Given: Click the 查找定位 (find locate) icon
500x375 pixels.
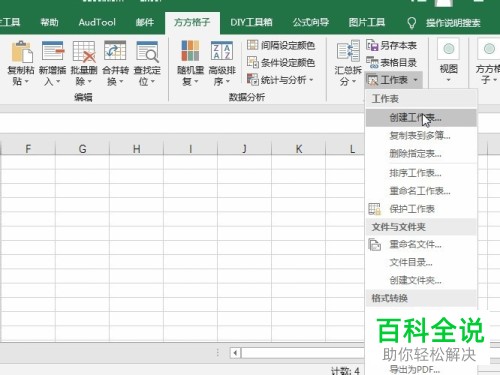Looking at the screenshot, I should (x=147, y=52).
